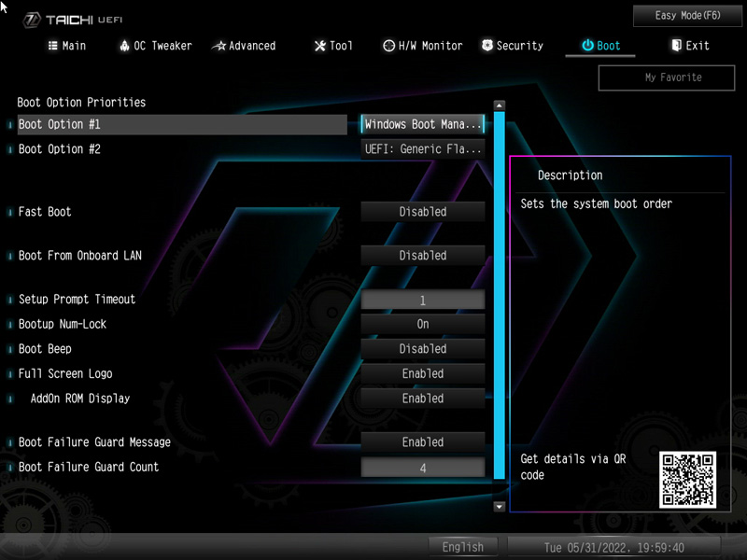Click the QR code image
747x560 pixels.
687,480
